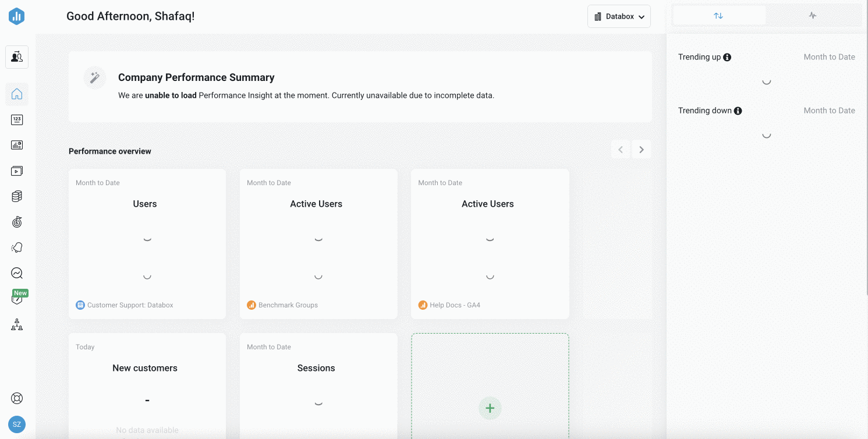The width and height of the screenshot is (868, 439).
Task: Click the Month to Date label beside Trending down
Action: pyautogui.click(x=829, y=111)
